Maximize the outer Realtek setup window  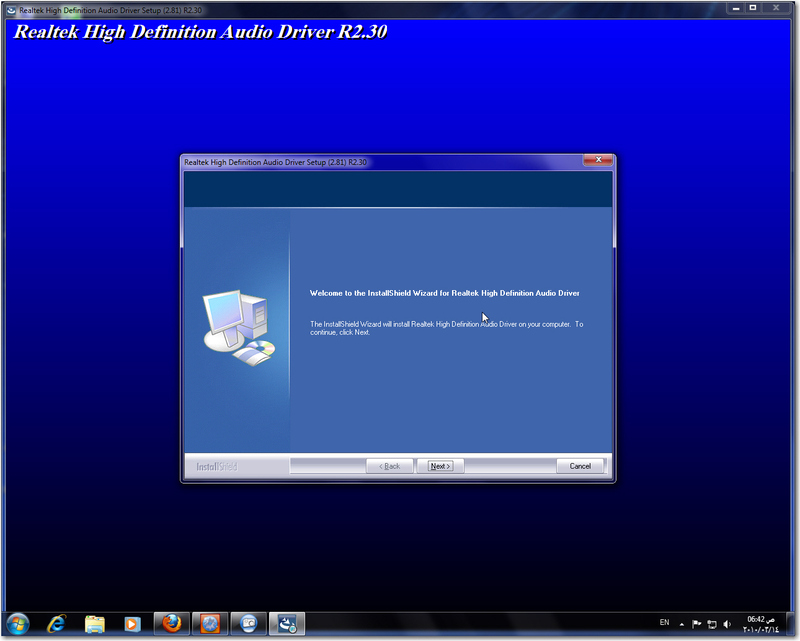(753, 8)
